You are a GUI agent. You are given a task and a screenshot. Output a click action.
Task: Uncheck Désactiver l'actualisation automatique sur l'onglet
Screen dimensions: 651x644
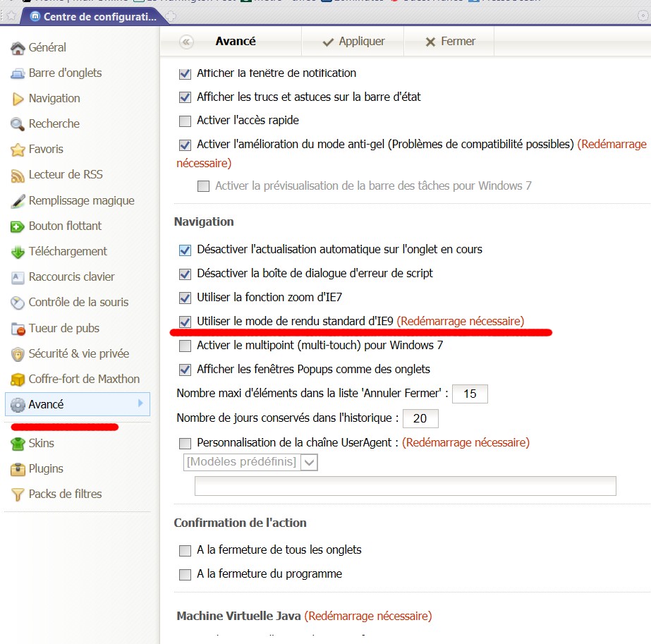(x=185, y=250)
